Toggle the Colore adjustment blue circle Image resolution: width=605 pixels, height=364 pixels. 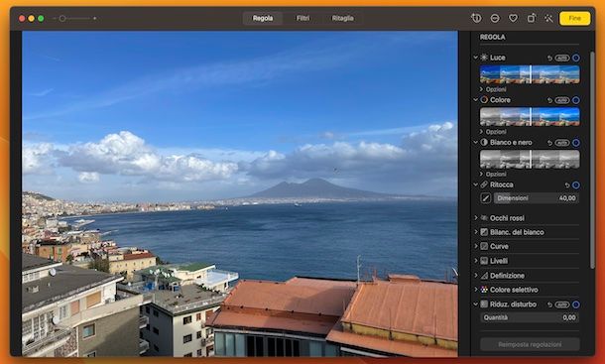(575, 100)
